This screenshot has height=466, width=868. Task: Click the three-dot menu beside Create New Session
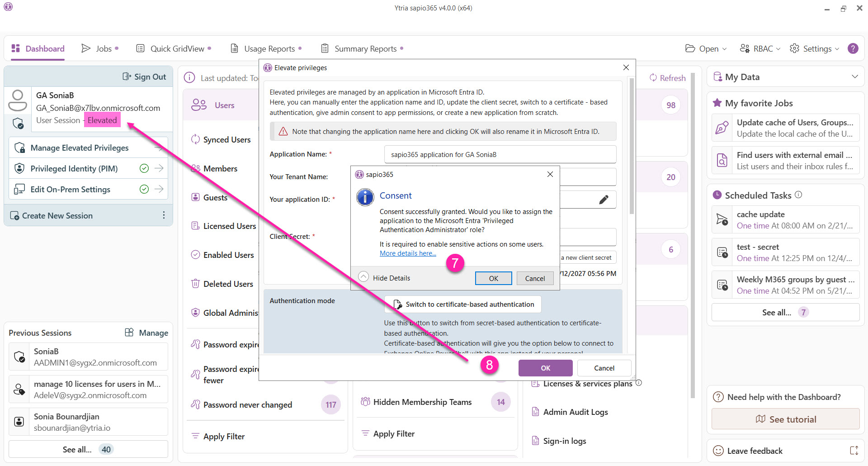(164, 215)
